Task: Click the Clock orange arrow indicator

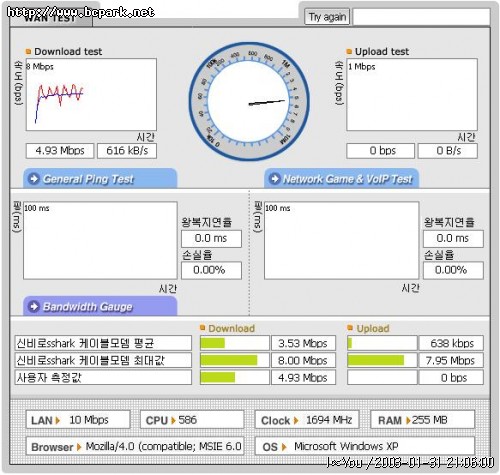Action: 296,420
